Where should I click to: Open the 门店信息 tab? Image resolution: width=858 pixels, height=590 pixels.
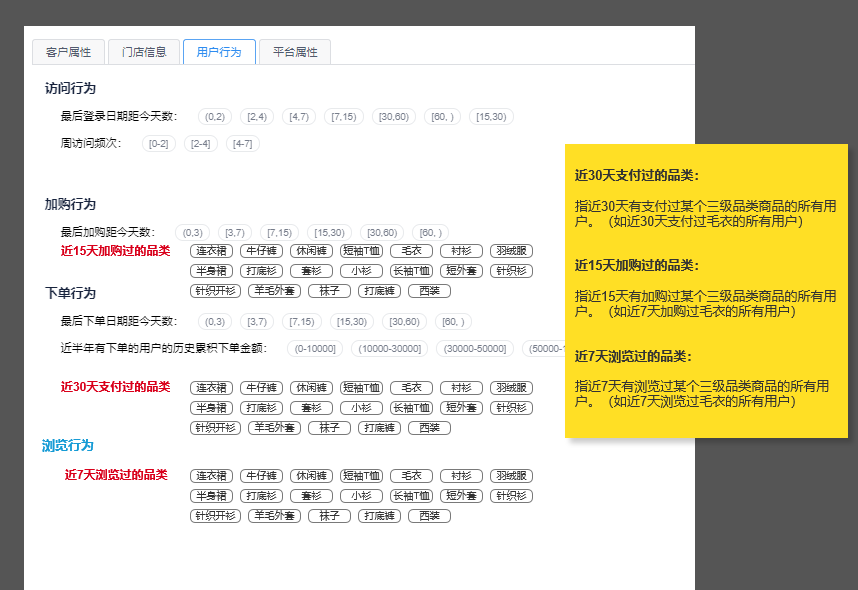click(144, 52)
